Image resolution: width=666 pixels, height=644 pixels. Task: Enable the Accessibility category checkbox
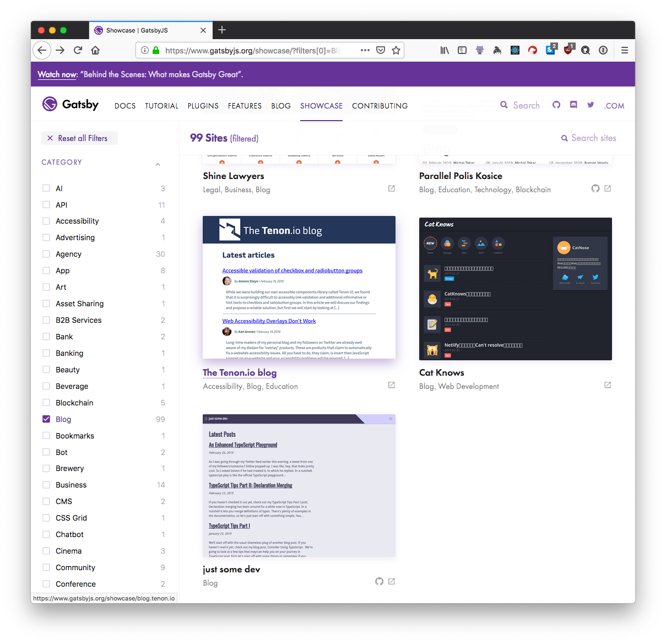(46, 221)
